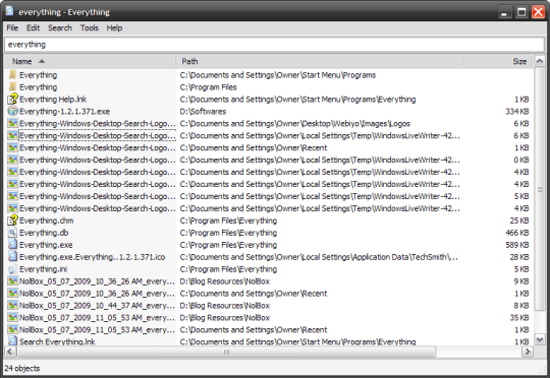
Task: Click the '24 objects' status bar text
Action: [22, 368]
